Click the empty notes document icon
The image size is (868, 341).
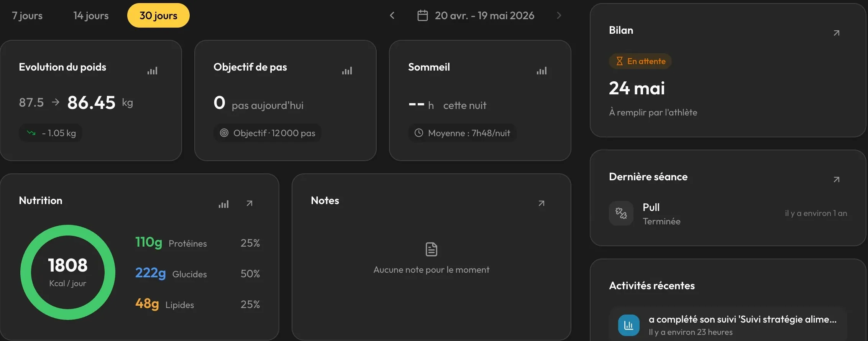432,249
